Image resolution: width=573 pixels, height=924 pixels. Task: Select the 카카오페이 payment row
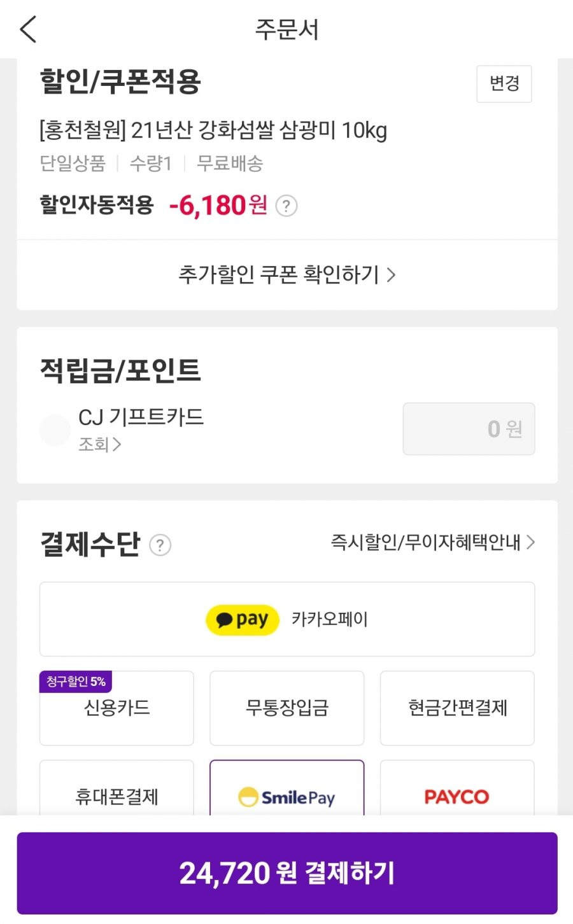point(287,619)
